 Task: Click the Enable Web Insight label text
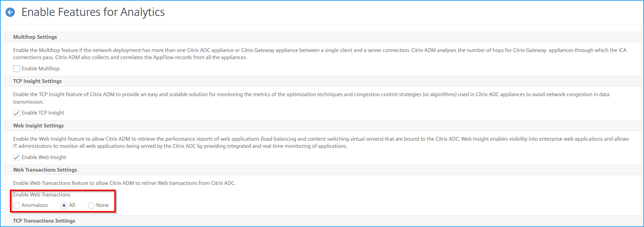(44, 157)
